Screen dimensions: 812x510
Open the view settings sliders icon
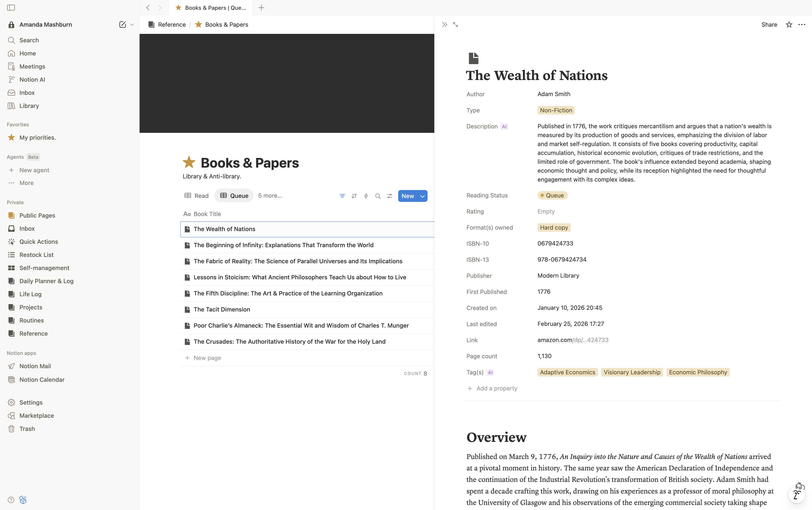(390, 196)
